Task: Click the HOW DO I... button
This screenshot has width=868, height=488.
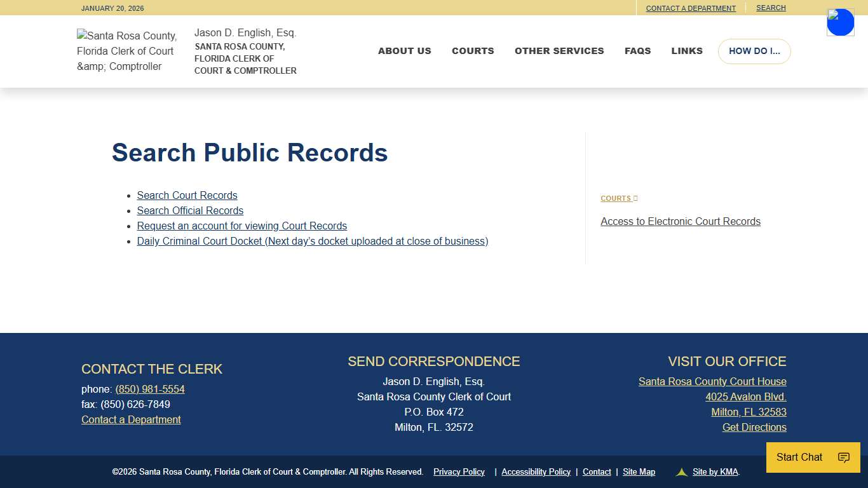Action: pyautogui.click(x=754, y=51)
